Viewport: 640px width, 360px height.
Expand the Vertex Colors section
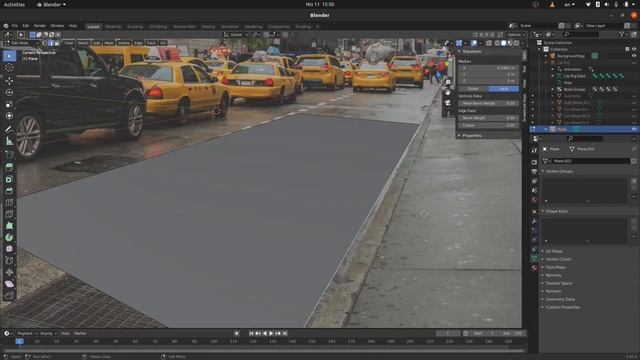(557, 259)
